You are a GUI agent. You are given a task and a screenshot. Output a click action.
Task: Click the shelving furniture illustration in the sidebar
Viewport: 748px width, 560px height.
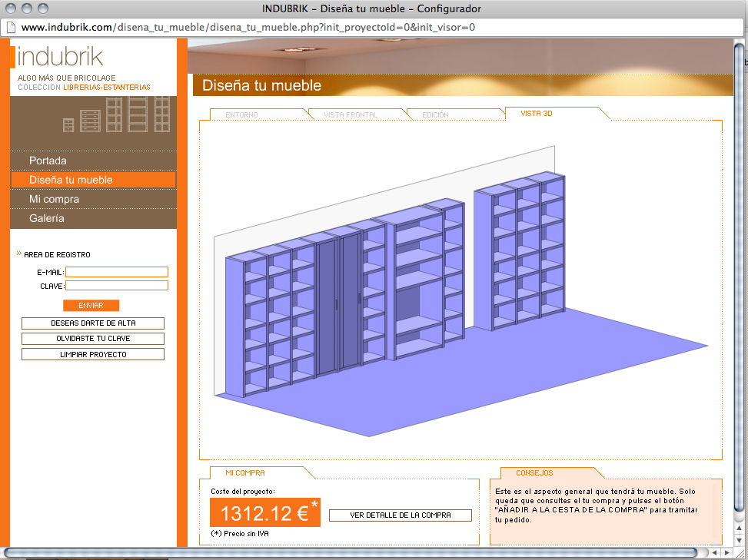click(x=116, y=114)
